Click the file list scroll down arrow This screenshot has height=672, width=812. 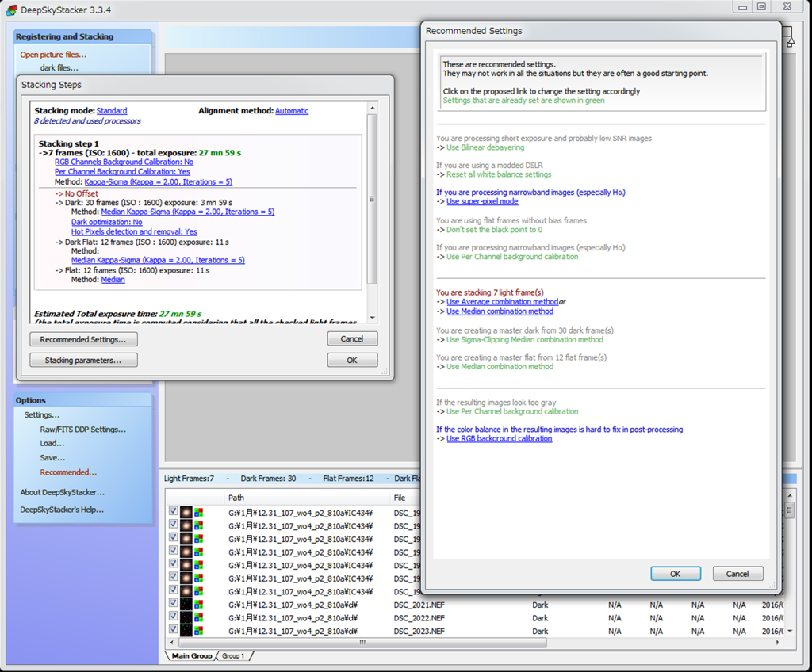point(790,631)
